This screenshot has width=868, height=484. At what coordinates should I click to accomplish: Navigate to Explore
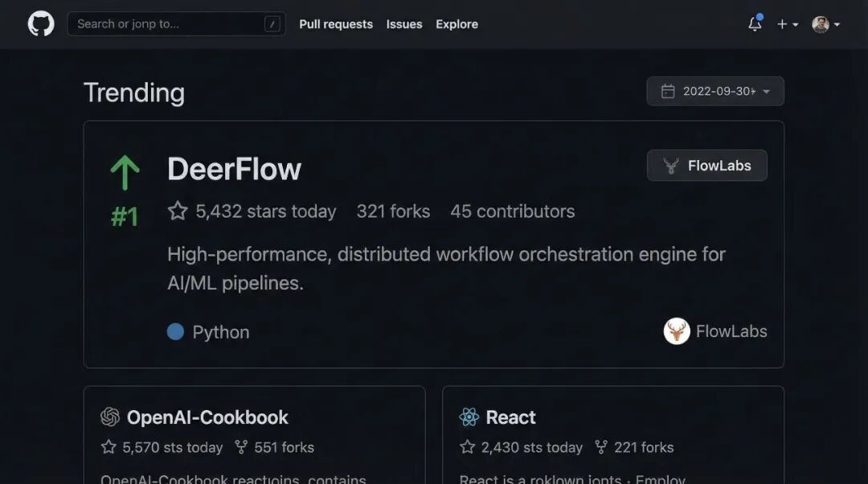457,24
